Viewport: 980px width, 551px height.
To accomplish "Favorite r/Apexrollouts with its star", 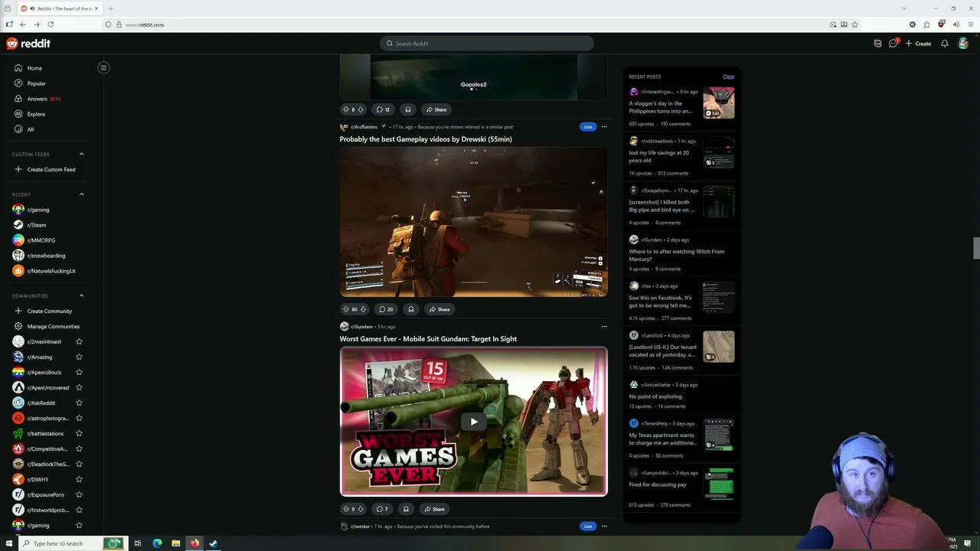I will tap(79, 372).
